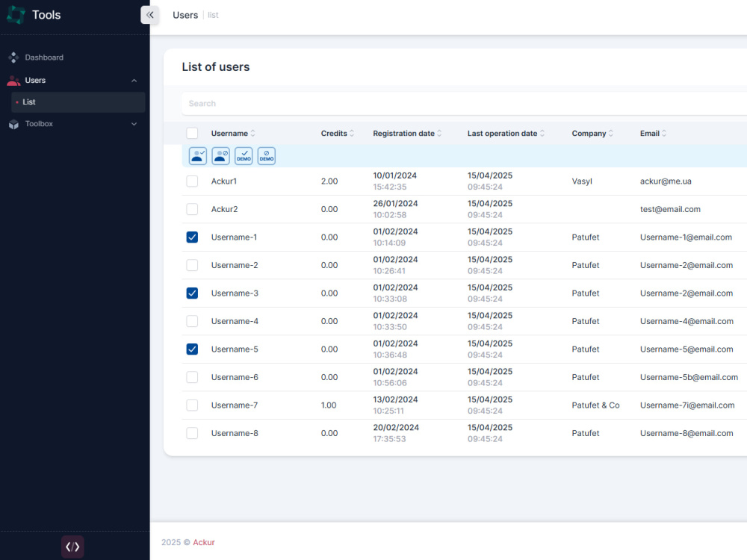Click the enable DEMO bulk-action icon
This screenshot has width=747, height=560.
[244, 156]
